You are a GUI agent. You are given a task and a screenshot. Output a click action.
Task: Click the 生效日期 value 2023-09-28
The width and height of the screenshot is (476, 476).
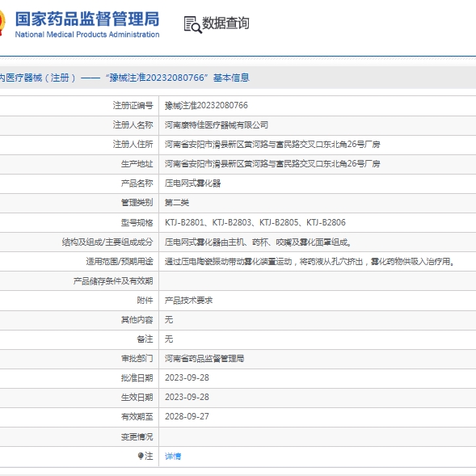pyautogui.click(x=187, y=397)
